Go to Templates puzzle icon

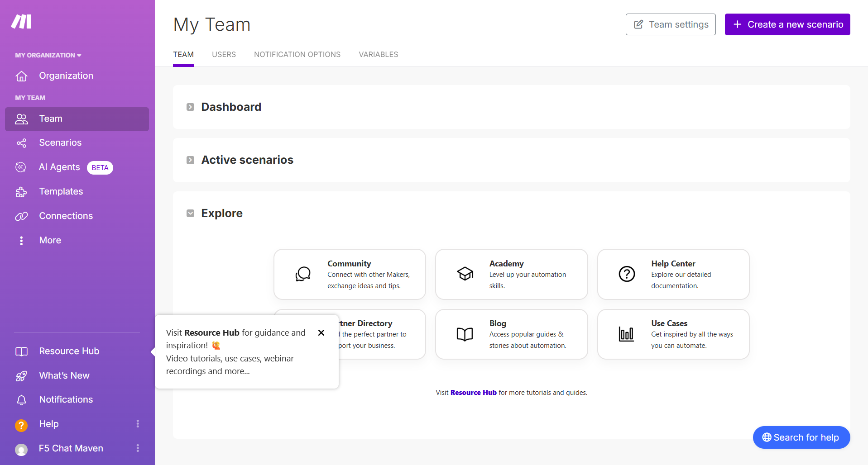point(21,192)
